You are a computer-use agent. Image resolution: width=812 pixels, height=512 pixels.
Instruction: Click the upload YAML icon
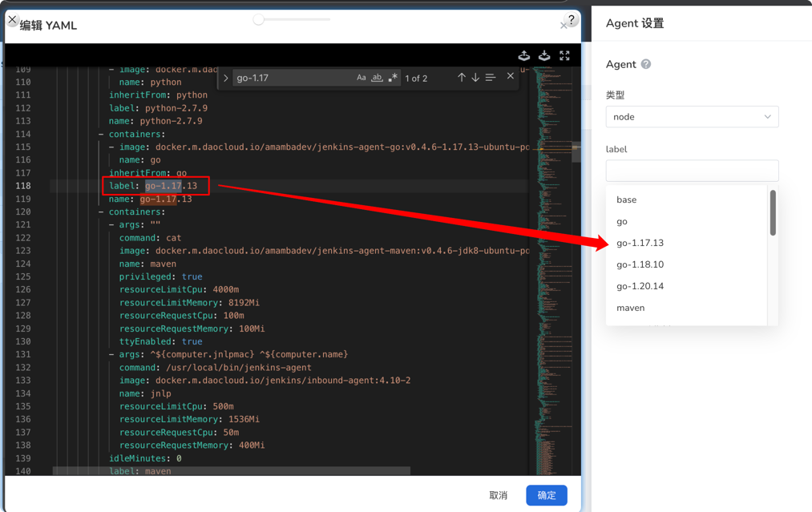[x=524, y=55]
